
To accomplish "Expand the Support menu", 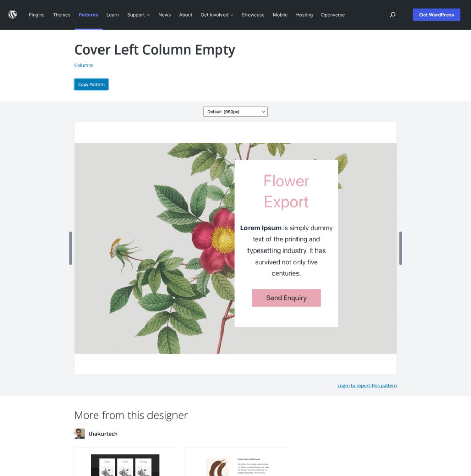I will coord(138,15).
